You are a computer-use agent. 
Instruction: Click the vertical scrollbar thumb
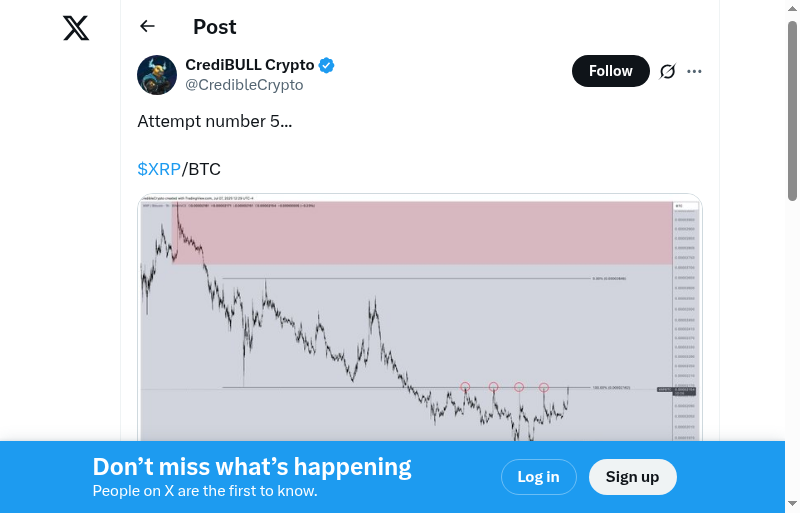click(792, 110)
